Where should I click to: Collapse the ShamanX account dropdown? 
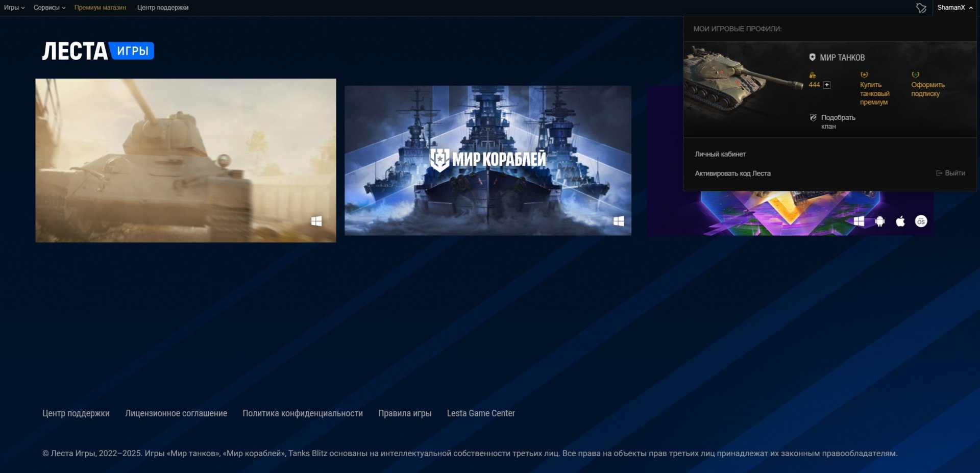coord(954,8)
